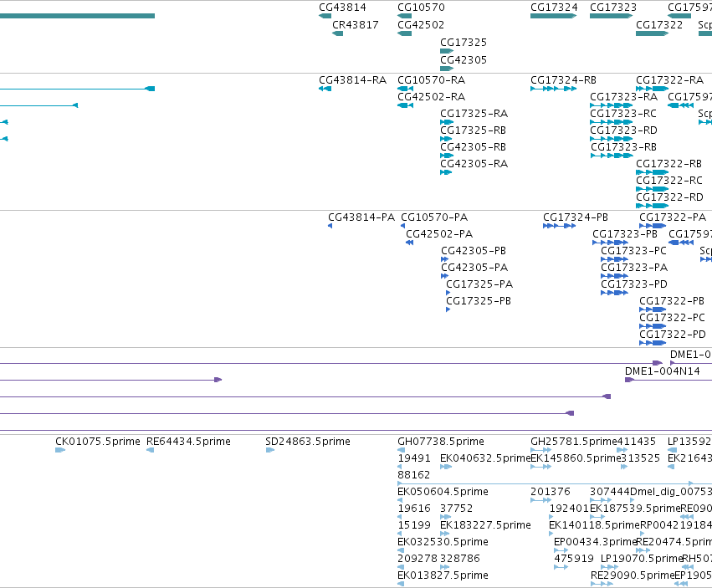Image resolution: width=712 pixels, height=588 pixels.
Task: Click the 475919 feature label
Action: (573, 559)
